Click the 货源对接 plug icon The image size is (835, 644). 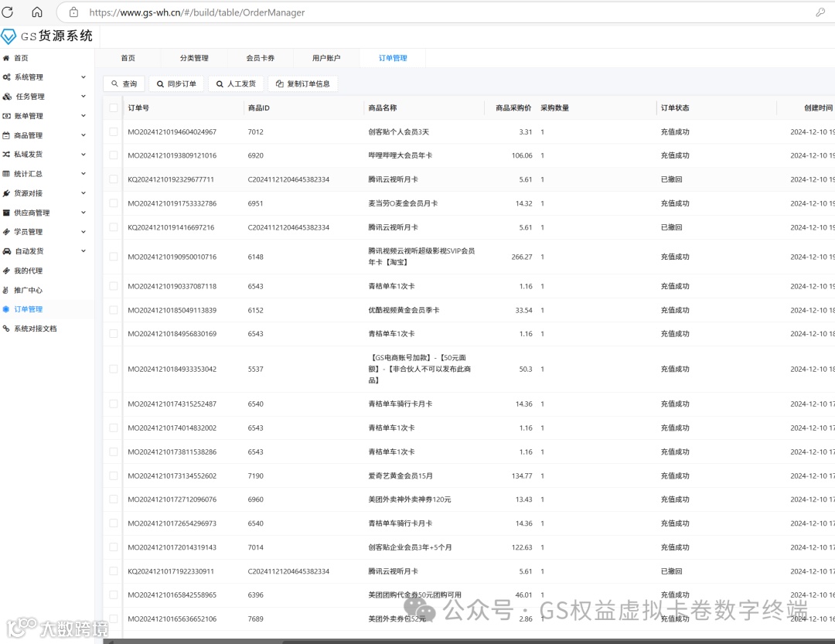pos(6,193)
